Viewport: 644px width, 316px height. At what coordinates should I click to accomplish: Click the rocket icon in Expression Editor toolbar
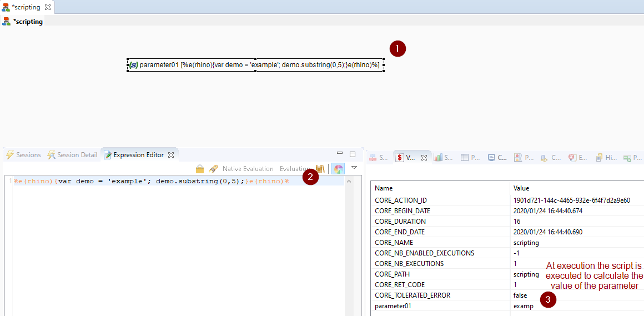click(213, 169)
